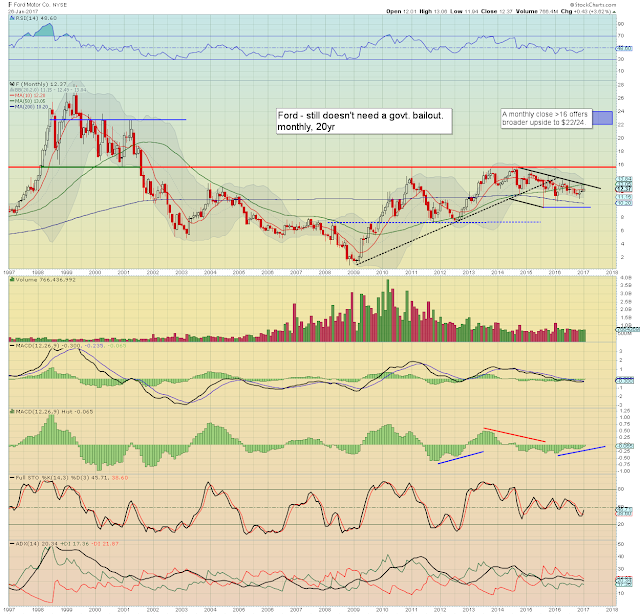Click the 'A monthly close >16 offers' annotation box
The height and width of the screenshot is (614, 640).
[x=546, y=118]
